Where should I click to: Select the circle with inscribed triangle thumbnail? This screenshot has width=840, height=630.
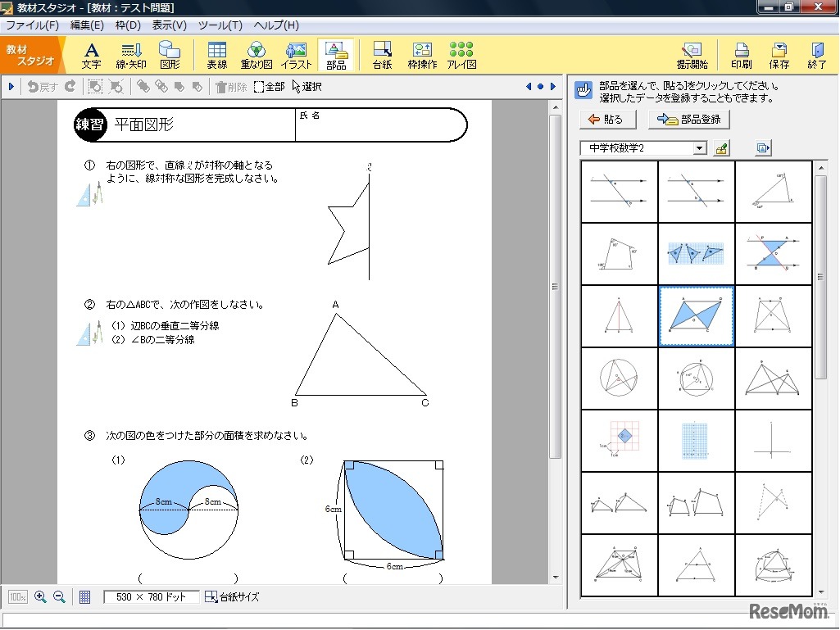pyautogui.click(x=620, y=378)
